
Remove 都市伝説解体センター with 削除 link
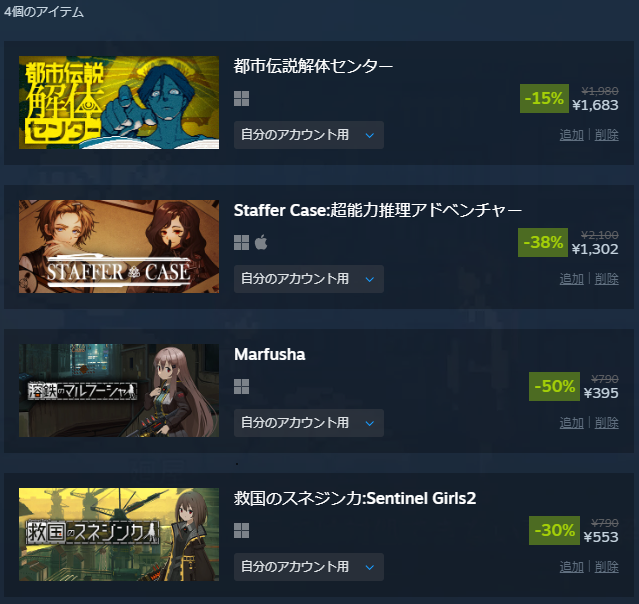coord(606,135)
